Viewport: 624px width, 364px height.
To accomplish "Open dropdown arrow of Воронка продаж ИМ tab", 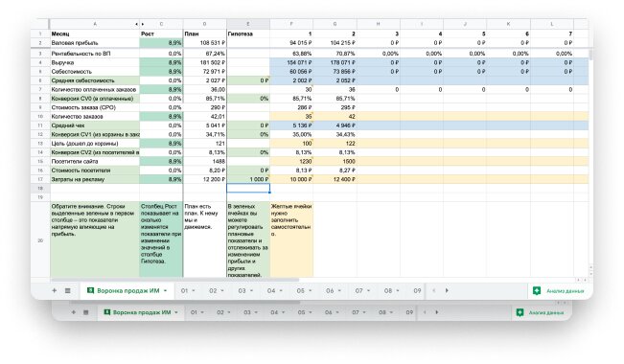I will [165, 291].
